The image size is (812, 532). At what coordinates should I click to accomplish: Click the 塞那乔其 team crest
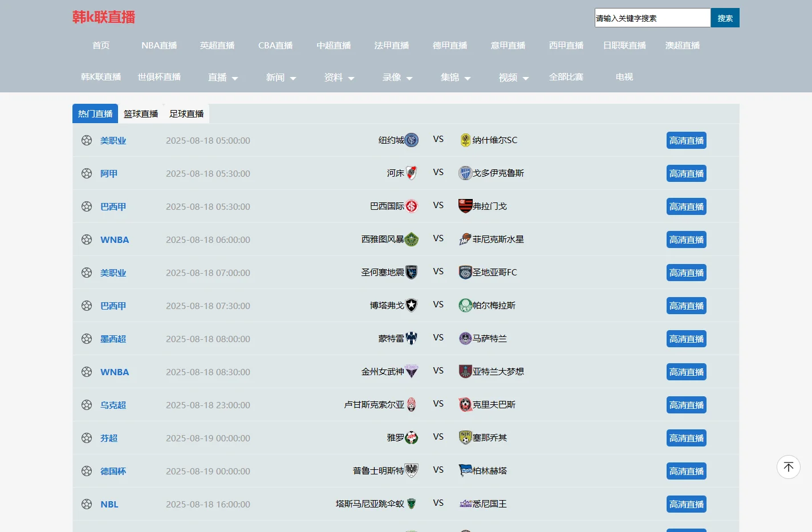coord(465,438)
